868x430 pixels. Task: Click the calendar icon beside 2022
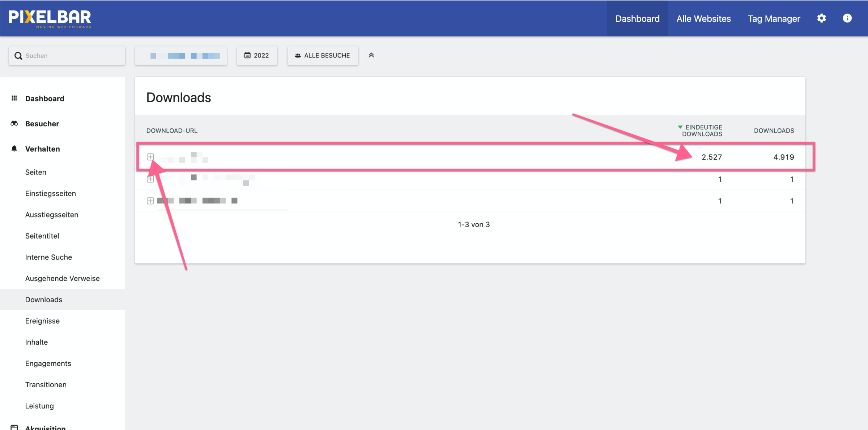coord(247,55)
